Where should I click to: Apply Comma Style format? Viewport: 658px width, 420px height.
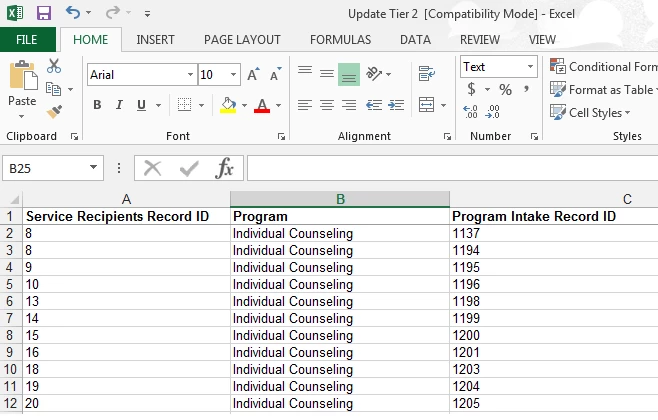pos(526,89)
